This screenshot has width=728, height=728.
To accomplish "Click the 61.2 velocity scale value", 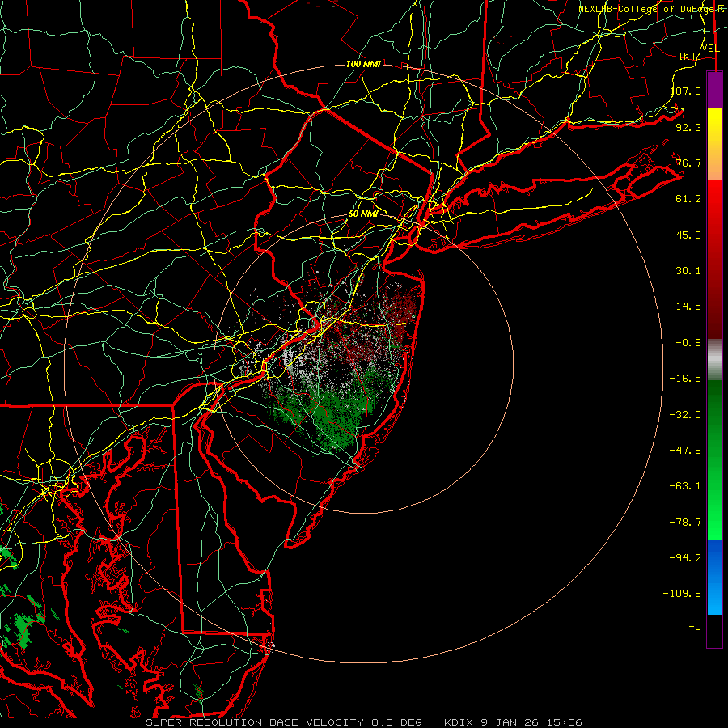I will point(688,199).
